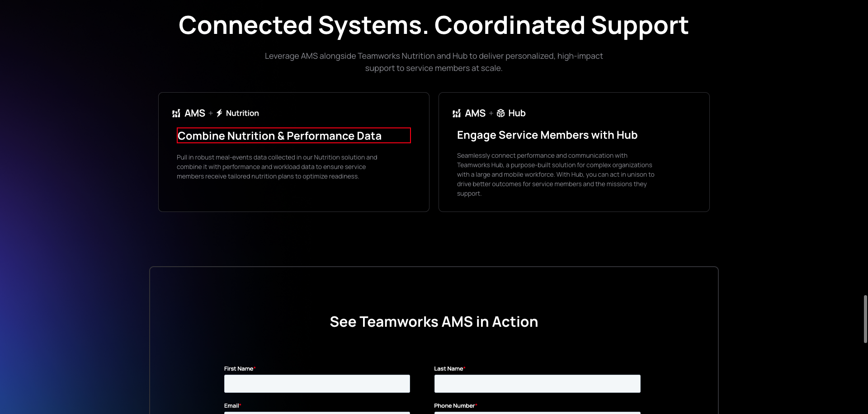Select the Nutrition product label
Viewport: 868px width, 414px height.
242,113
